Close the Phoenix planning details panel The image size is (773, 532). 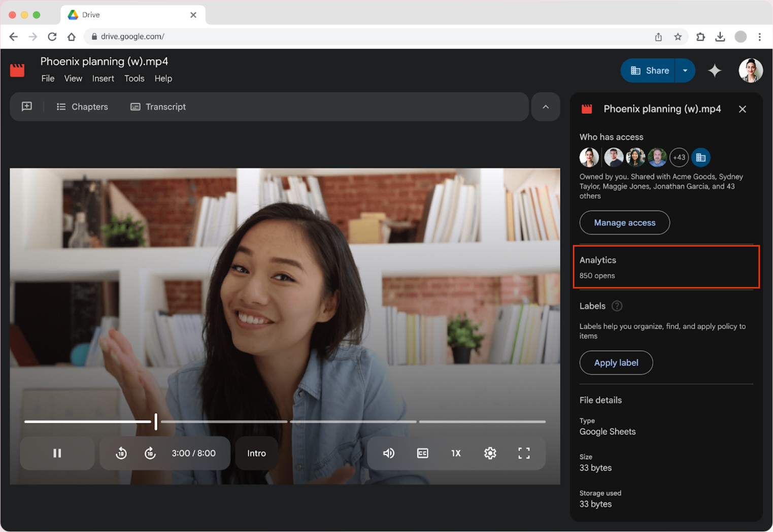coord(742,109)
